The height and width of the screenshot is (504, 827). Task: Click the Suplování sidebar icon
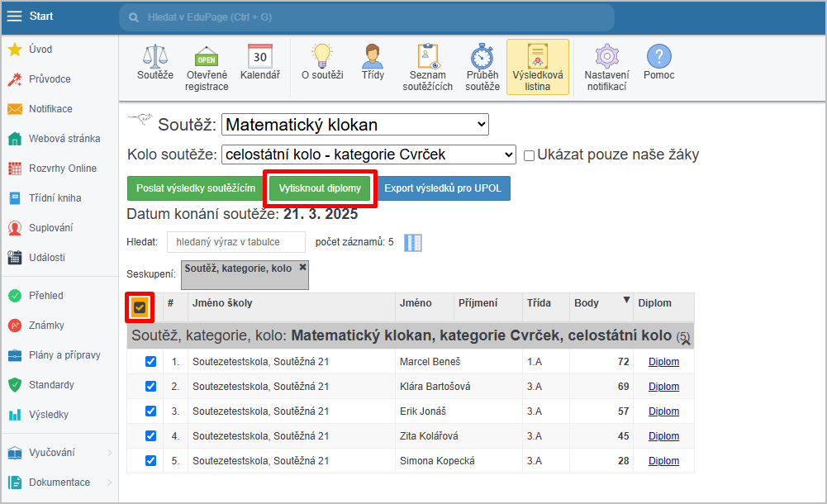point(15,228)
